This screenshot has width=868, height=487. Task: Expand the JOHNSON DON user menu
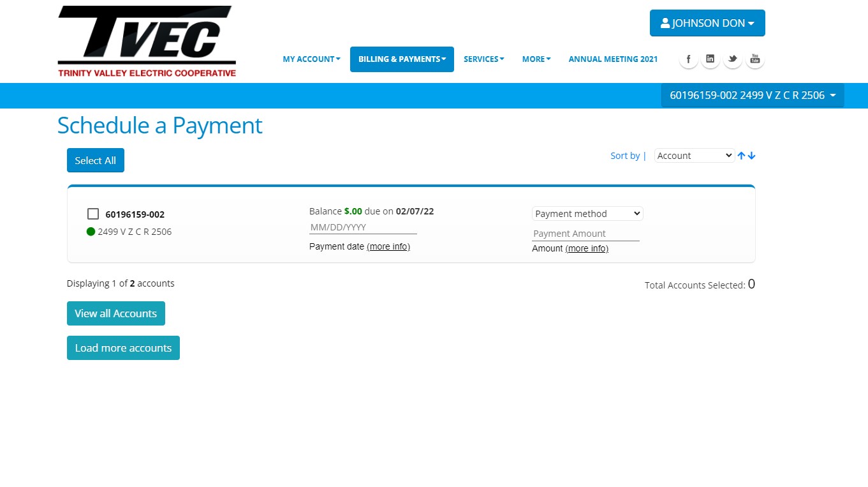[707, 23]
